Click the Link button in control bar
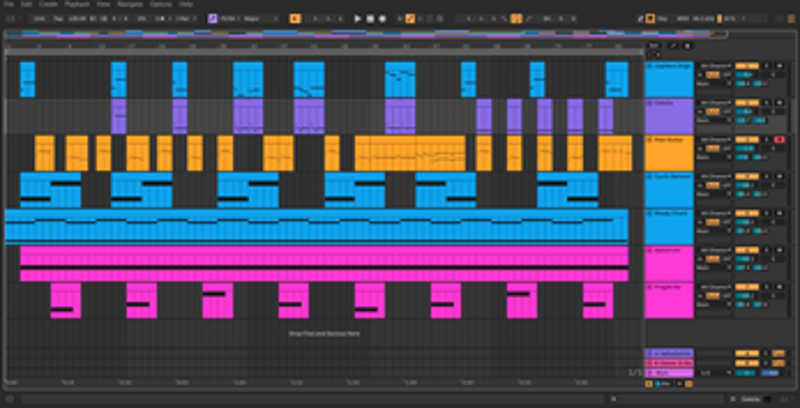The width and height of the screenshot is (800, 408). (39, 18)
